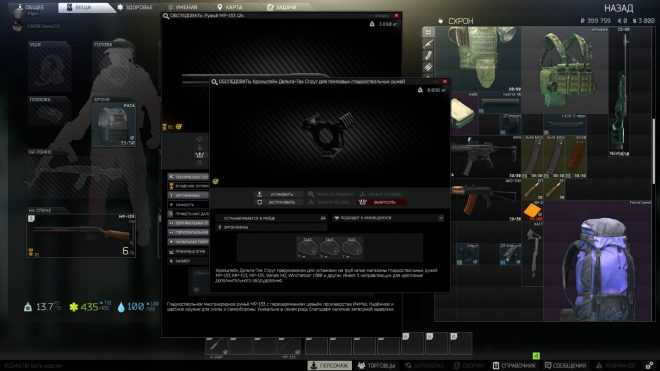Select the MP5 submachine gun in stash
This screenshot has height=371, width=660.
485,156
